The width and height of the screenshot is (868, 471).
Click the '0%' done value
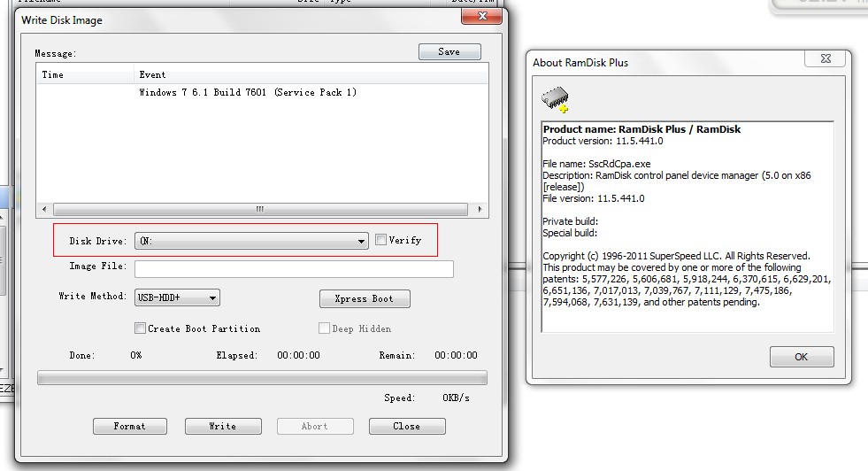[x=135, y=355]
